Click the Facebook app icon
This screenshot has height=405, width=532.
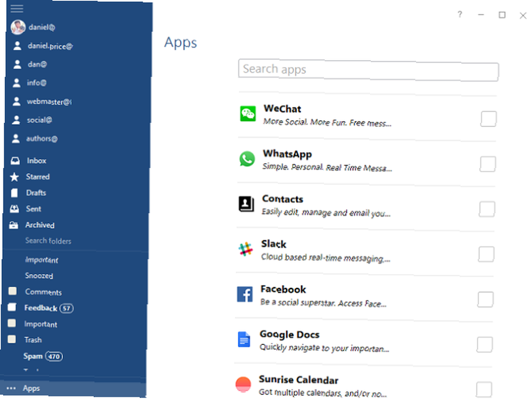[245, 294]
